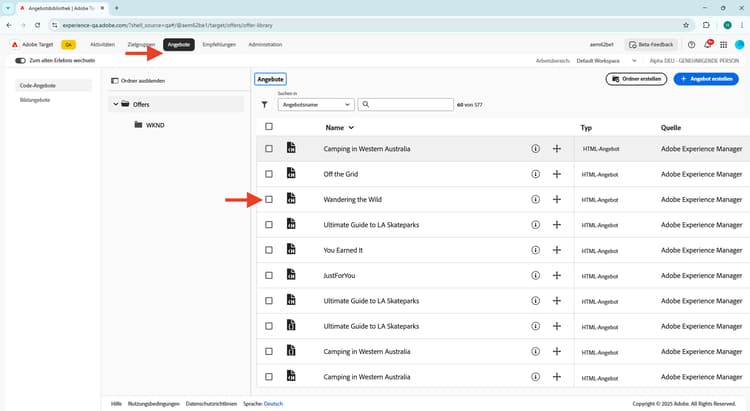Open the help icon in the header
750x411 pixels.
pyautogui.click(x=691, y=44)
